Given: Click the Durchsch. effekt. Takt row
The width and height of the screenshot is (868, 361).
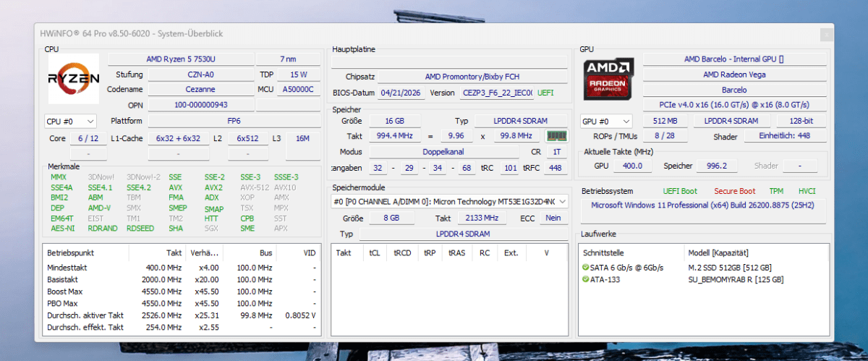Looking at the screenshot, I should point(182,327).
